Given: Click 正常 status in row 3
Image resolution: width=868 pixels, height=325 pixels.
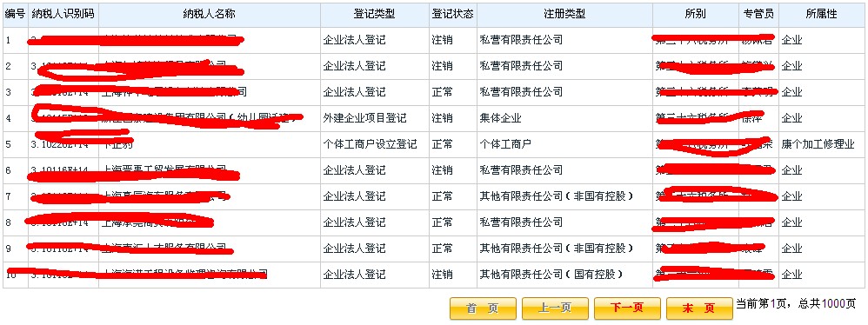Looking at the screenshot, I should coord(453,92).
